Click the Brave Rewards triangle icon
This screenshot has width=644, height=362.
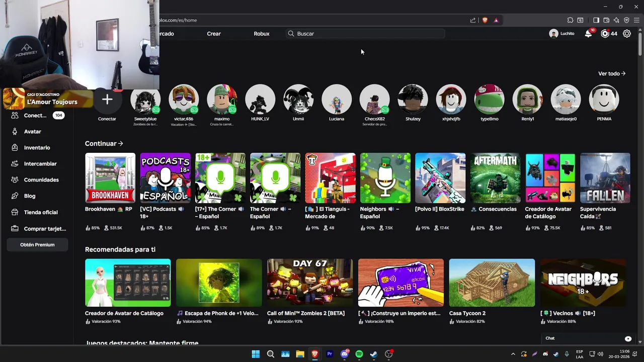coord(496,20)
